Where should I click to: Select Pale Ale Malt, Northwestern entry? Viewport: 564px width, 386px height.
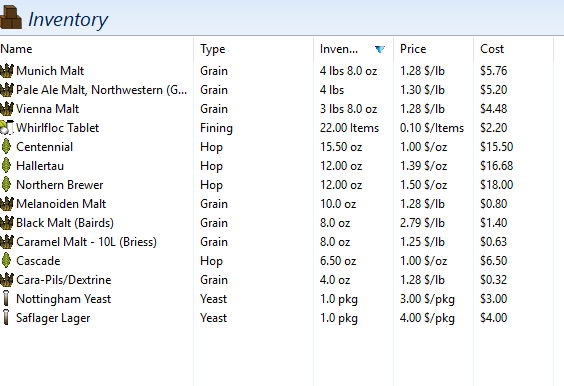pyautogui.click(x=101, y=90)
